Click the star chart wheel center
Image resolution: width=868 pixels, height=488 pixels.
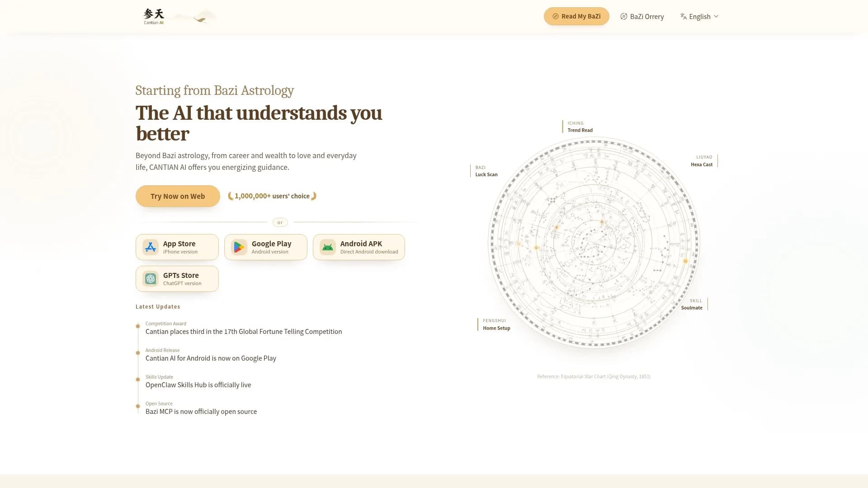[594, 243]
